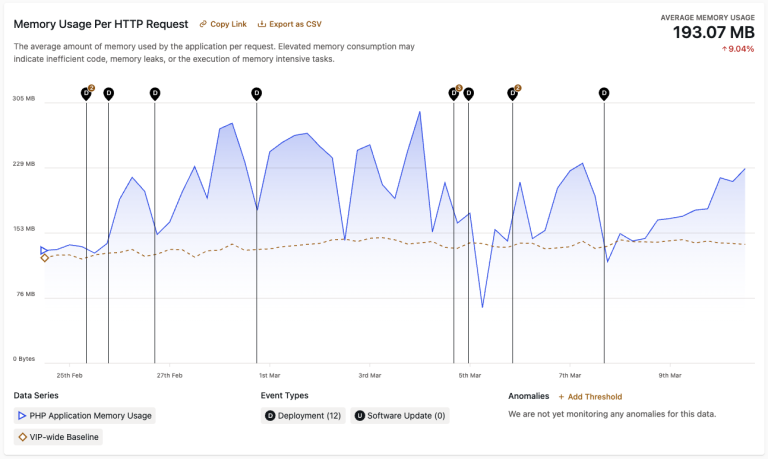
Task: Click the 153 MB axis label
Action: coord(24,229)
